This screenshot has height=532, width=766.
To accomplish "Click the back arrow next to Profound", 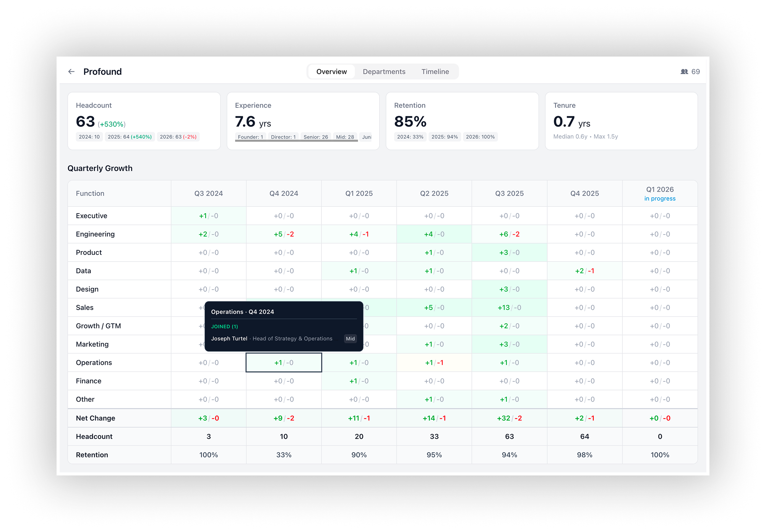I will (71, 72).
